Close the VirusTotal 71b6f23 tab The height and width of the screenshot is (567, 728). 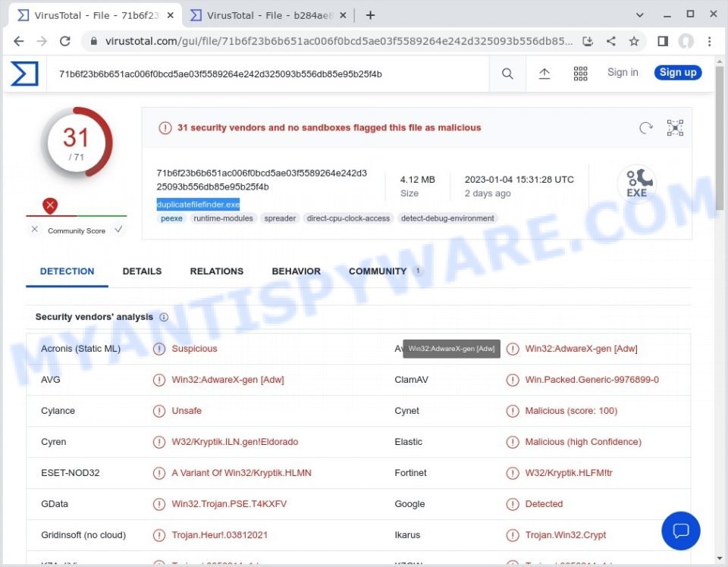click(171, 15)
